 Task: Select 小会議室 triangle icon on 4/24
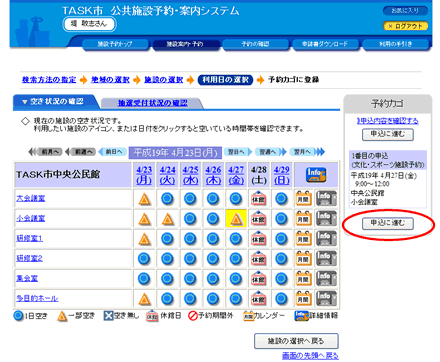pyautogui.click(x=167, y=219)
